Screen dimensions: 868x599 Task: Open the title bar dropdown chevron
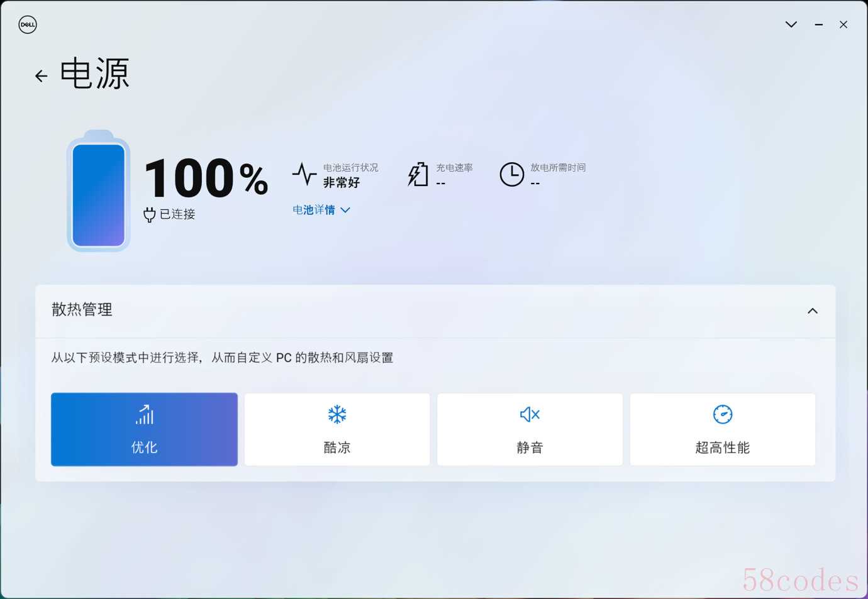(x=791, y=25)
